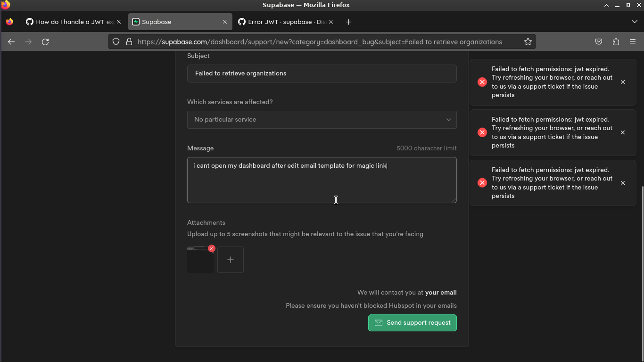The width and height of the screenshot is (644, 362).
Task: Click the Firefox logo in the corner
Action: 5,5
